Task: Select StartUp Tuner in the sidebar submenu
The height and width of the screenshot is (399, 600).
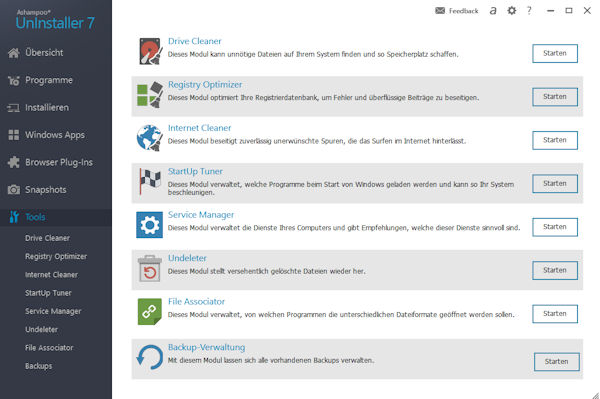Action: coord(48,293)
